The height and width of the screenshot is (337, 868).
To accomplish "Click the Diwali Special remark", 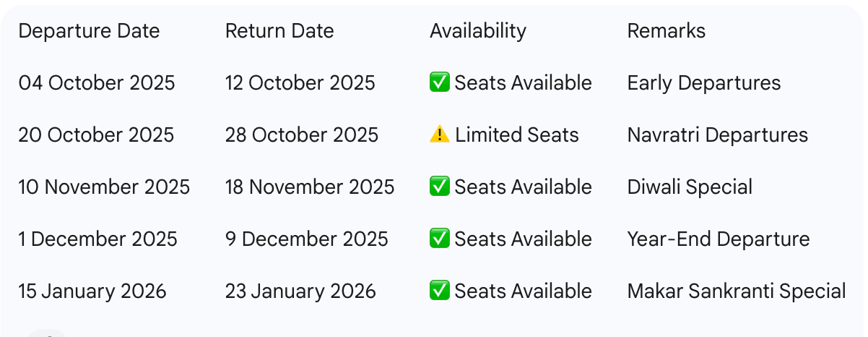I will point(690,187).
